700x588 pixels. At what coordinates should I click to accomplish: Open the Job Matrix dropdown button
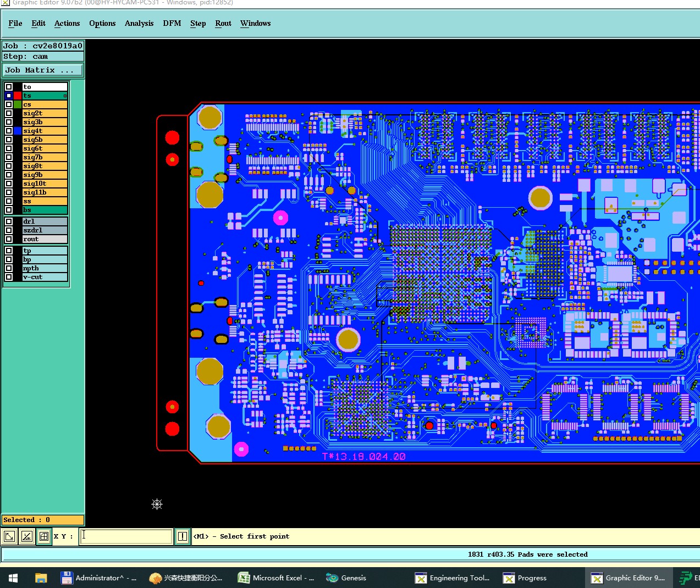coord(43,70)
